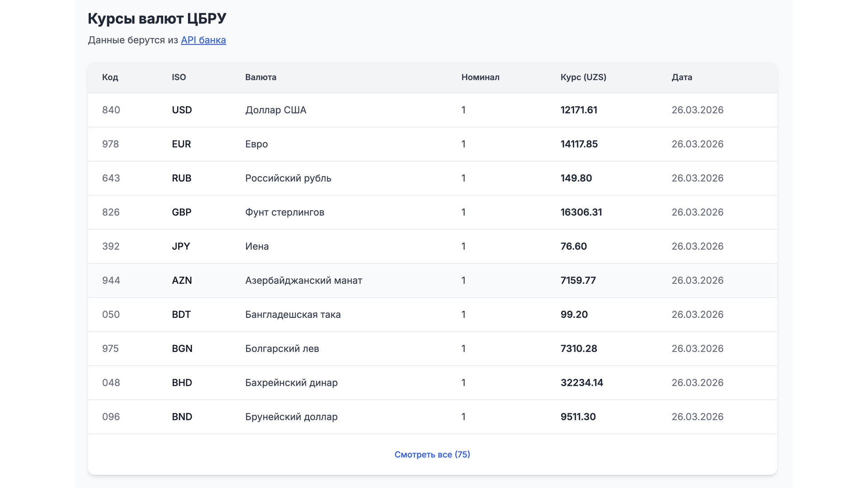
Task: Open the API банка link
Action: pos(203,40)
